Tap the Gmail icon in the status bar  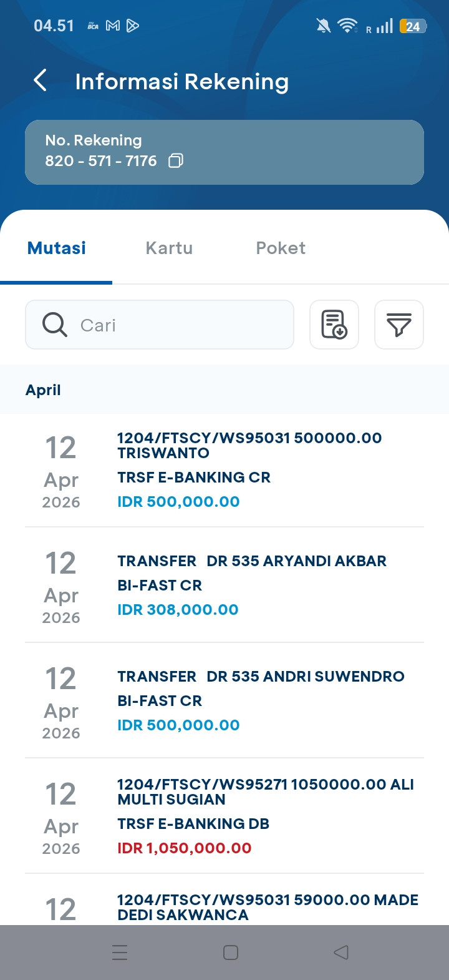click(x=113, y=26)
